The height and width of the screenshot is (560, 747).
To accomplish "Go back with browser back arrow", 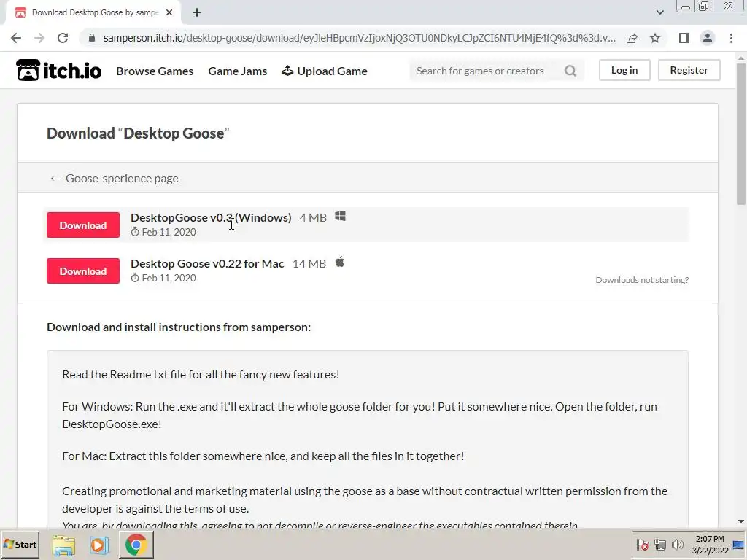I will (16, 38).
